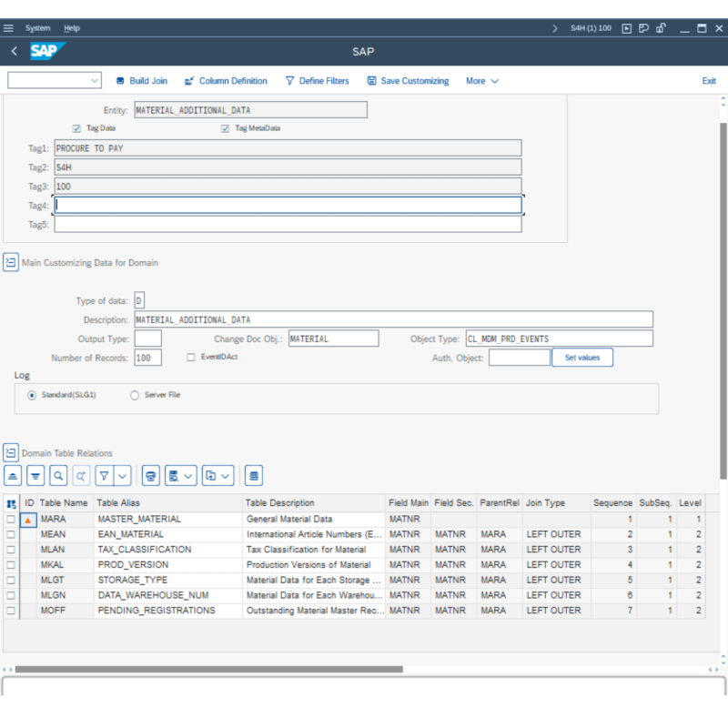The height and width of the screenshot is (728, 728).
Task: Open the spreadsheet view icon
Action: [253, 475]
